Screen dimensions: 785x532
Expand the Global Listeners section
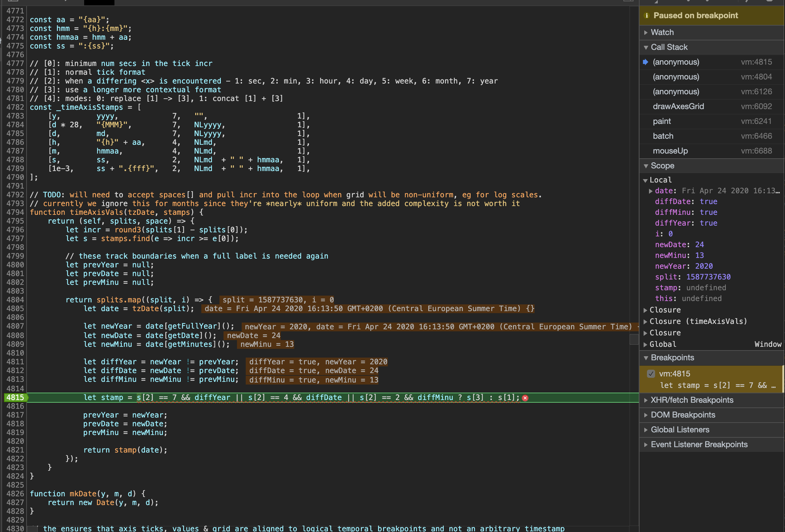[646, 430]
